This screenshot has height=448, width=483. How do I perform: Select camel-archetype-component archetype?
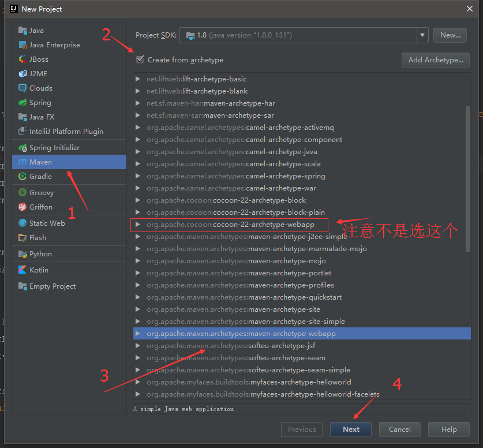tap(302, 140)
